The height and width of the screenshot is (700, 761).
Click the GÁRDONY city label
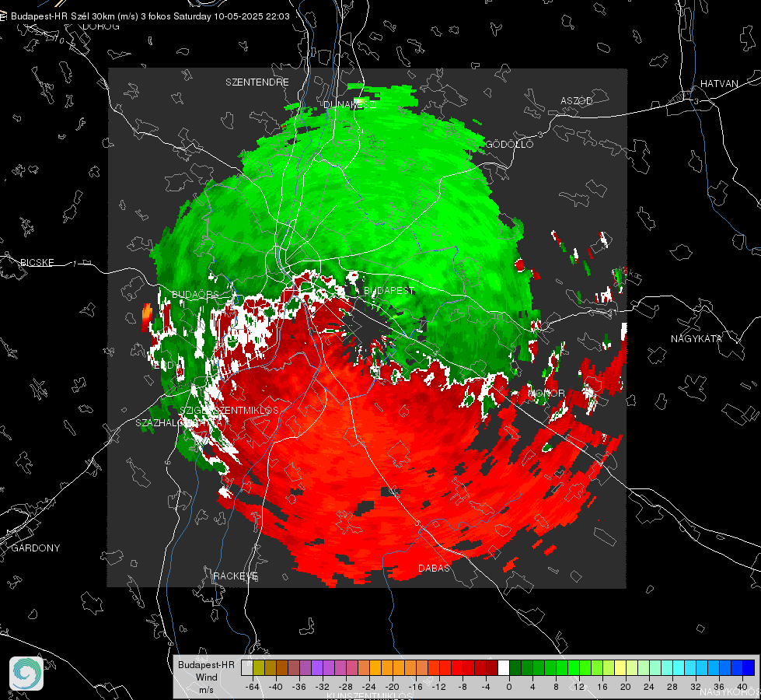pyautogui.click(x=36, y=548)
